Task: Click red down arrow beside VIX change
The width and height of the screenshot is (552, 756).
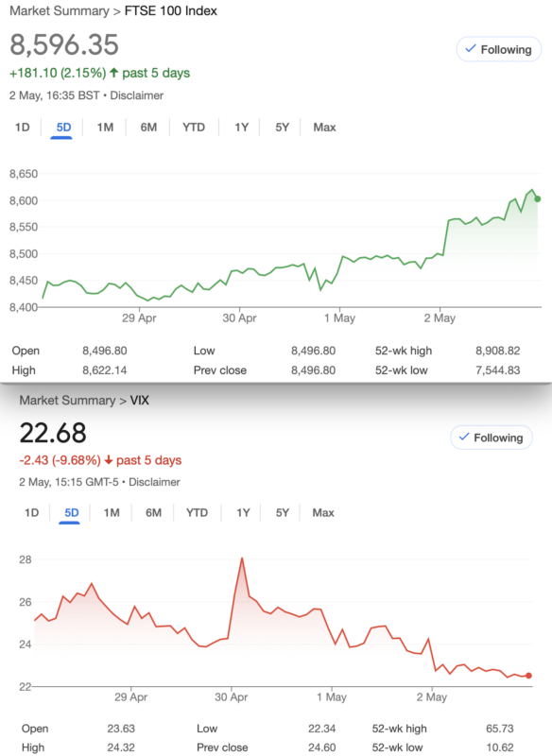Action: coord(109,460)
